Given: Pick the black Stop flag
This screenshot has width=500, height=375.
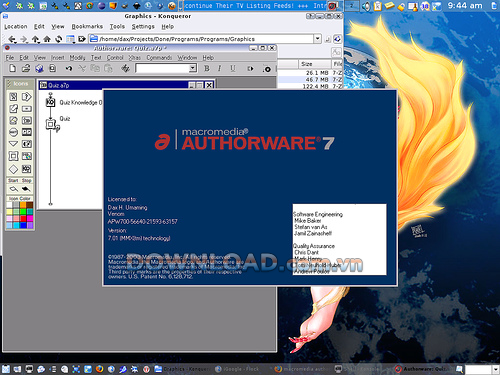Looking at the screenshot, I should pyautogui.click(x=26, y=189).
